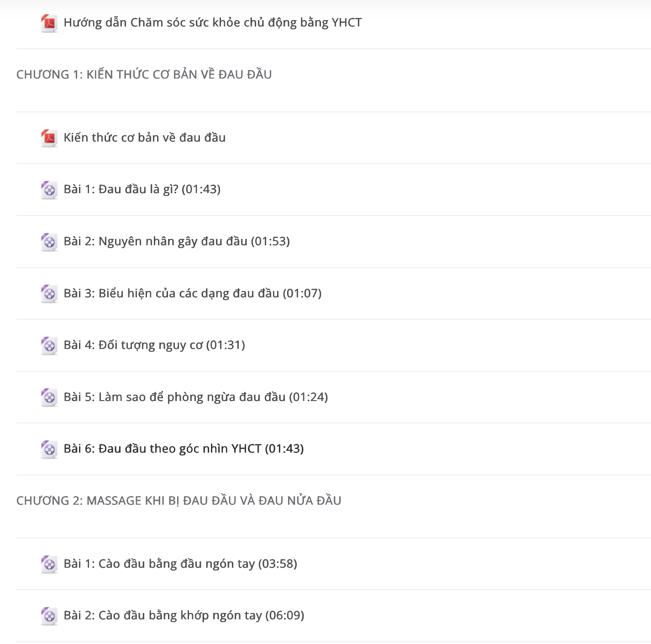Click video icon for Bài 6: góc nhìn YHCT
The height and width of the screenshot is (644, 651).
pos(49,449)
